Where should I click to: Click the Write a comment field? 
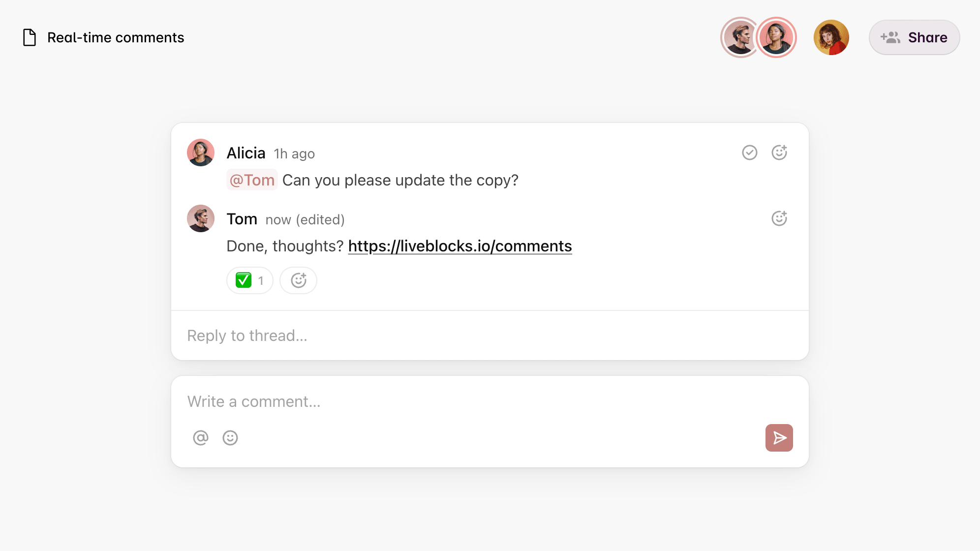point(253,401)
